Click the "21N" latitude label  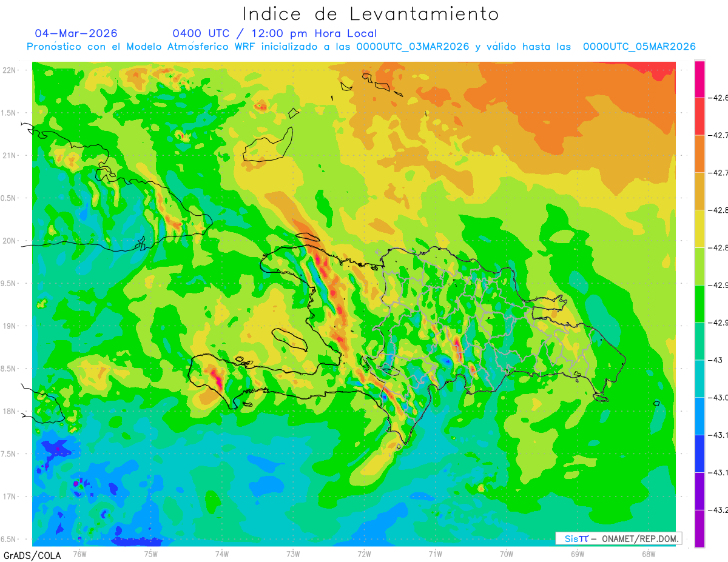point(10,156)
